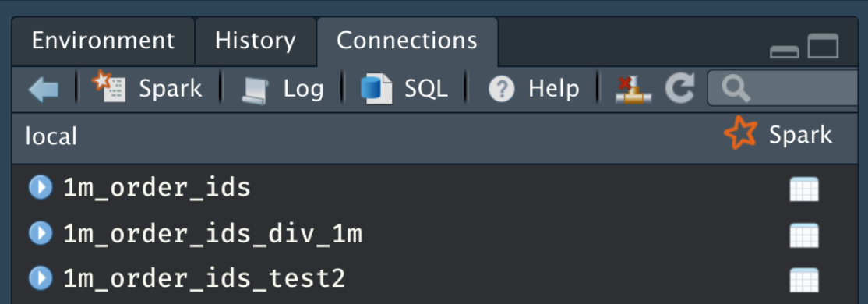
Task: Switch to the History tab
Action: 256,41
